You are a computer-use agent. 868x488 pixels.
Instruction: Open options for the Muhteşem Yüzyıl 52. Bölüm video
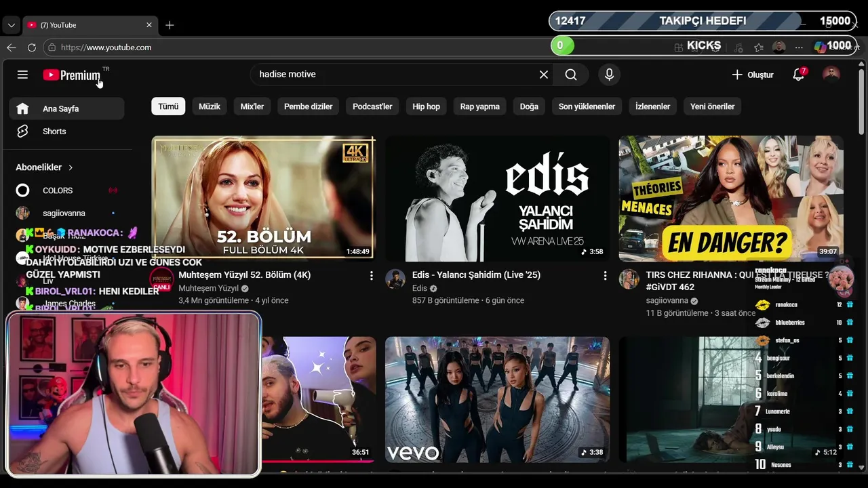[x=371, y=276]
